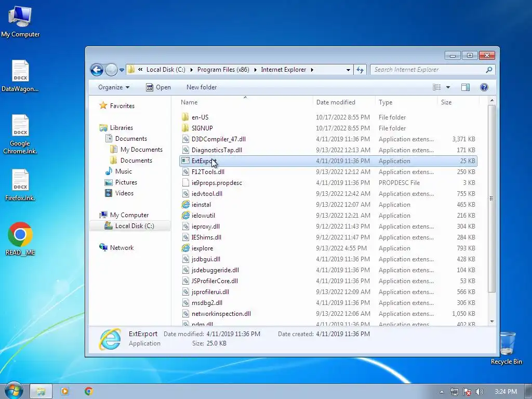The height and width of the screenshot is (399, 532).
Task: Select My Computer in navigation pane
Action: click(x=124, y=215)
